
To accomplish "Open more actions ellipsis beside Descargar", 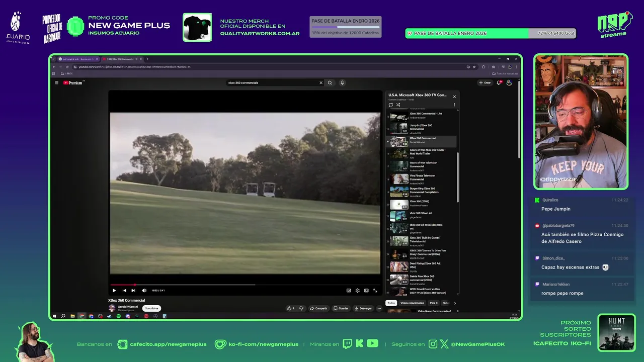I will click(x=379, y=308).
